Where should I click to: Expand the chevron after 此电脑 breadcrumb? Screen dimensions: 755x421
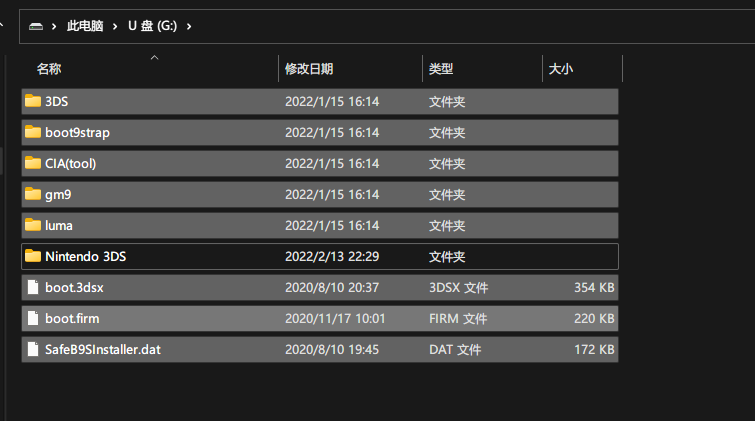(x=115, y=26)
